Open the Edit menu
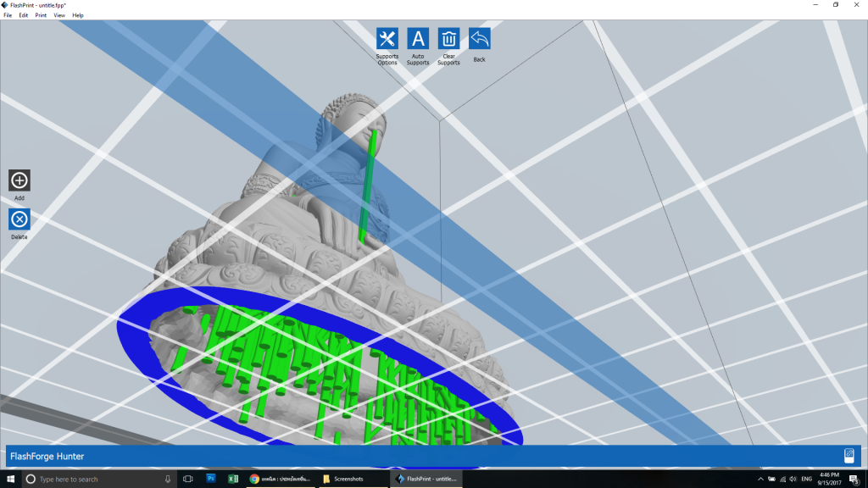The width and height of the screenshot is (868, 488). pyautogui.click(x=23, y=15)
